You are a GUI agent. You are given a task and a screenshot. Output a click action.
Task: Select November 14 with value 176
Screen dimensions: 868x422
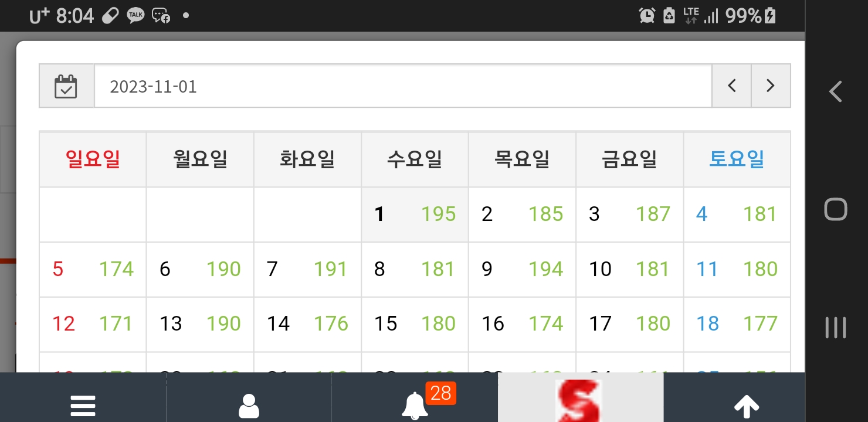(x=307, y=324)
